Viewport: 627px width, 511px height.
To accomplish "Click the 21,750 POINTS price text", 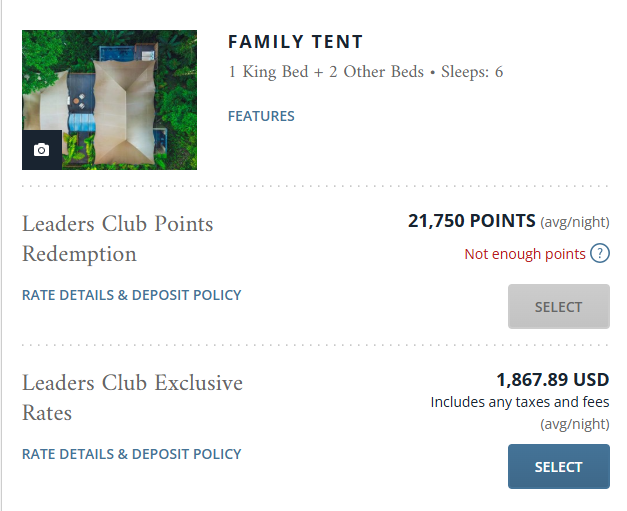I will click(x=471, y=221).
